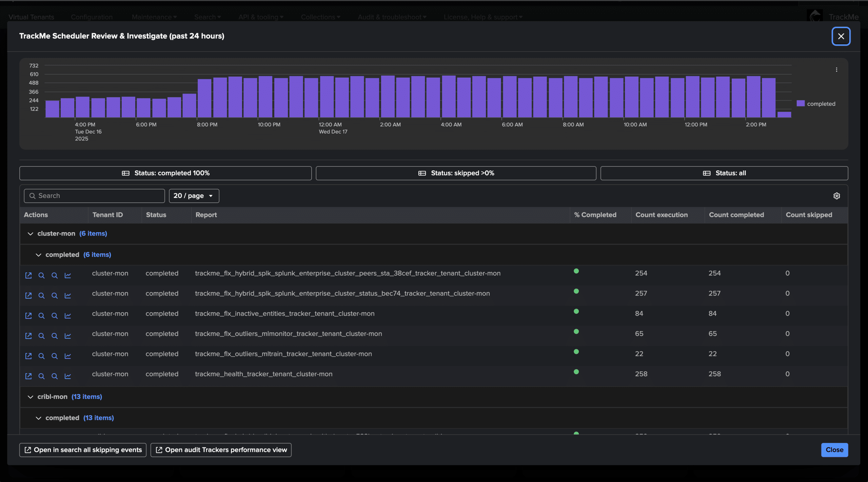Select the Status: all filter
The height and width of the screenshot is (482, 868).
(x=724, y=173)
